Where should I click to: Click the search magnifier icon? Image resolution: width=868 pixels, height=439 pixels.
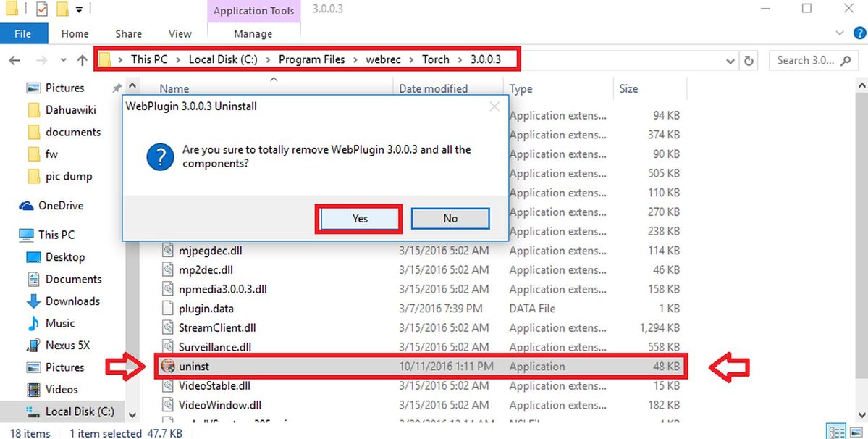(846, 60)
